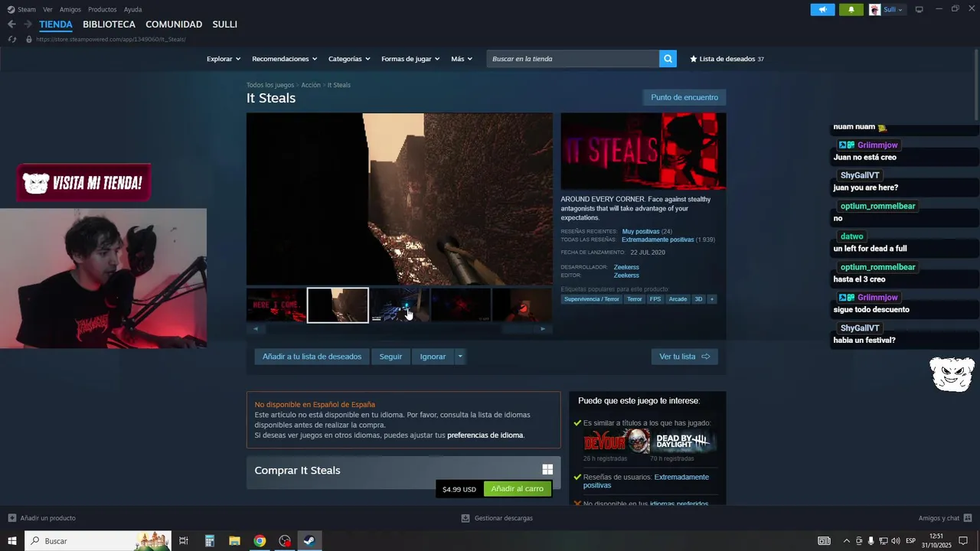The height and width of the screenshot is (551, 980).
Task: Add a product plus icon
Action: pos(11,518)
